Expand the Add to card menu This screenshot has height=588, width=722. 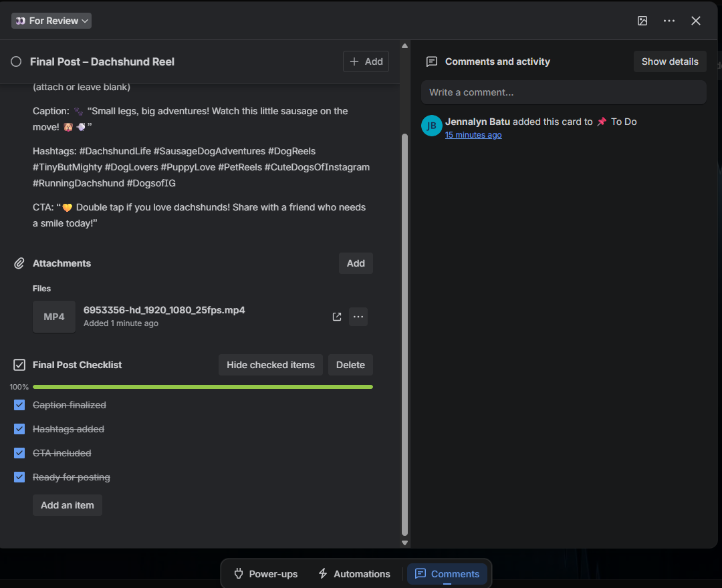(366, 61)
